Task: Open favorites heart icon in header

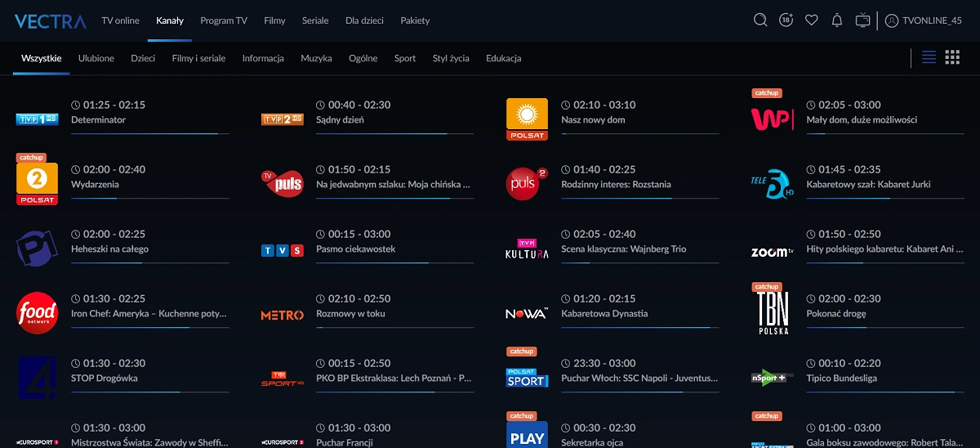Action: point(812,20)
